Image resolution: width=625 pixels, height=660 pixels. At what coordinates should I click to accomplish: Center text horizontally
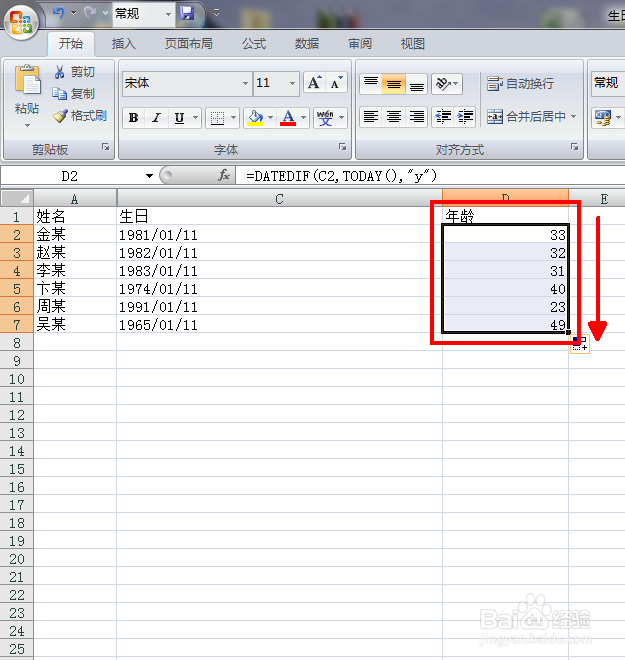click(x=394, y=116)
